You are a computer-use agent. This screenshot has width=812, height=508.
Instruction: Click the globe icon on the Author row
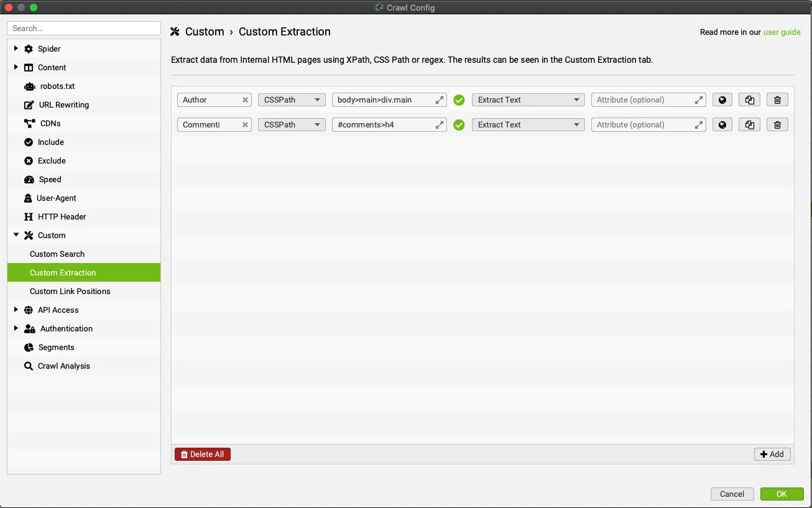coord(722,99)
